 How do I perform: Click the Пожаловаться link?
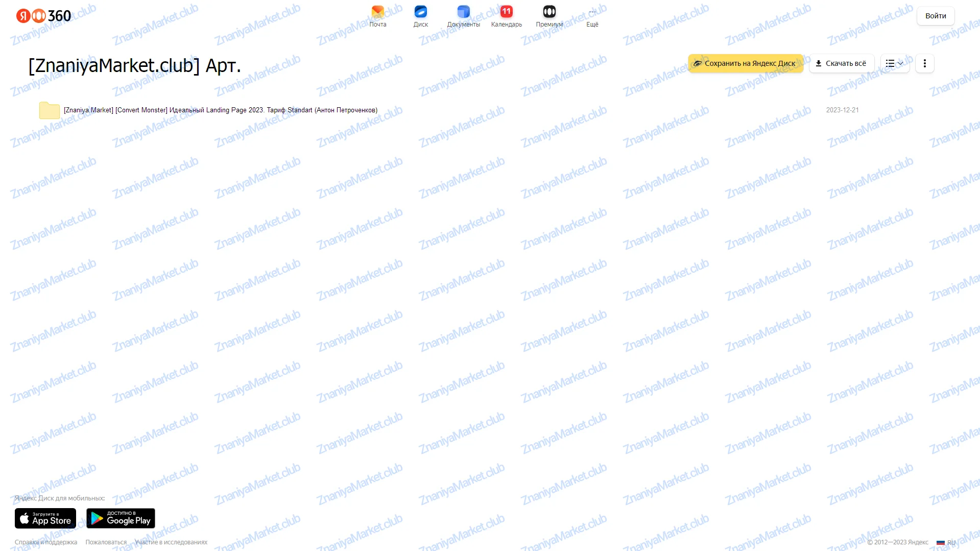coord(106,542)
